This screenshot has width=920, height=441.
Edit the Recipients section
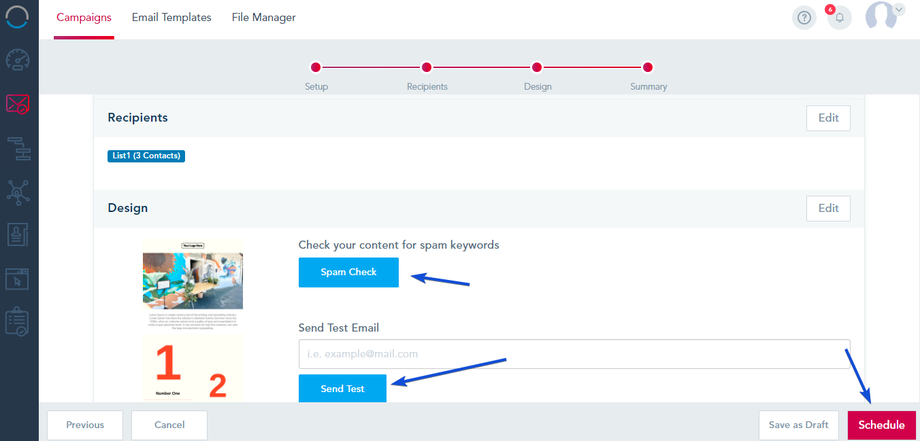[x=828, y=118]
